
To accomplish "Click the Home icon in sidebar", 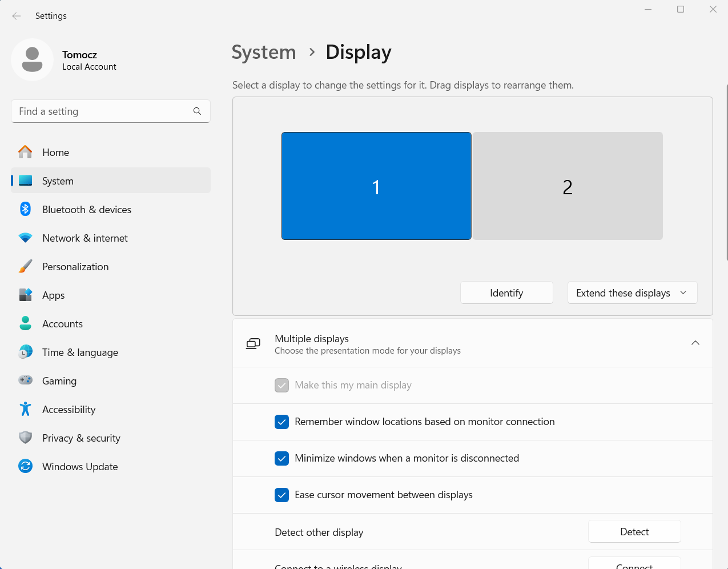I will pos(25,152).
